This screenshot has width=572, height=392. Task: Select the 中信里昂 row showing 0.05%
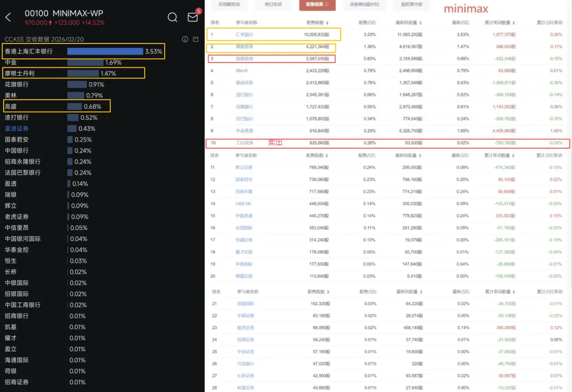coord(46,228)
